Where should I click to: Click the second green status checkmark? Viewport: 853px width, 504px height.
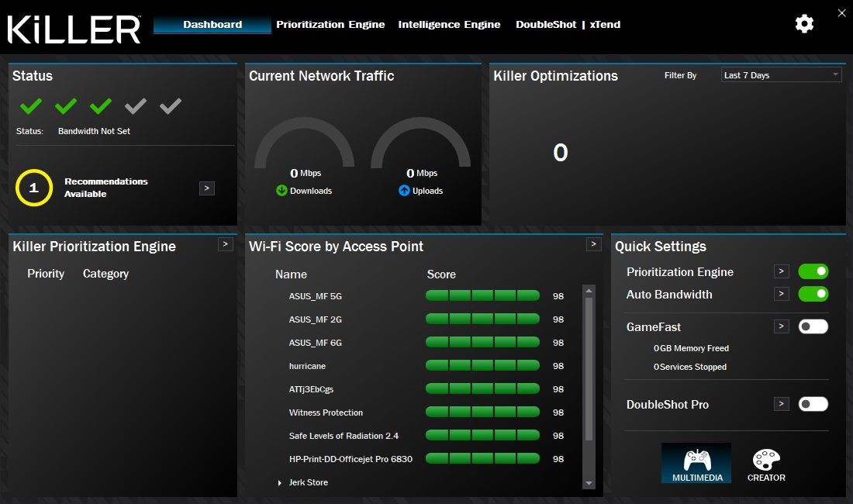point(66,106)
